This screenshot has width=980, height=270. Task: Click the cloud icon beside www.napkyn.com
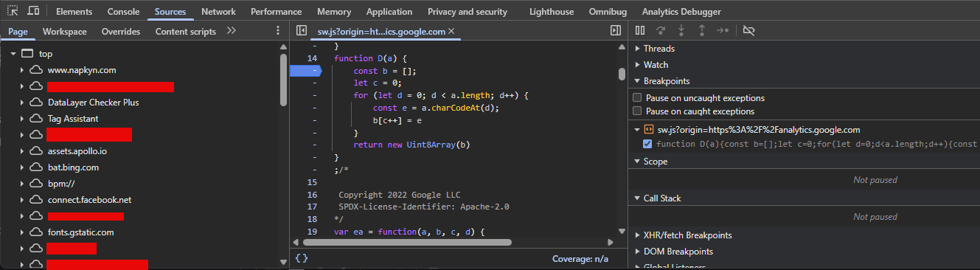point(36,70)
